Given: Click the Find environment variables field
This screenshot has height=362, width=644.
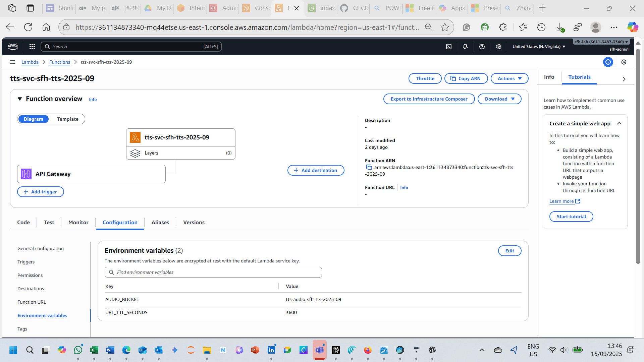Looking at the screenshot, I should [x=213, y=272].
